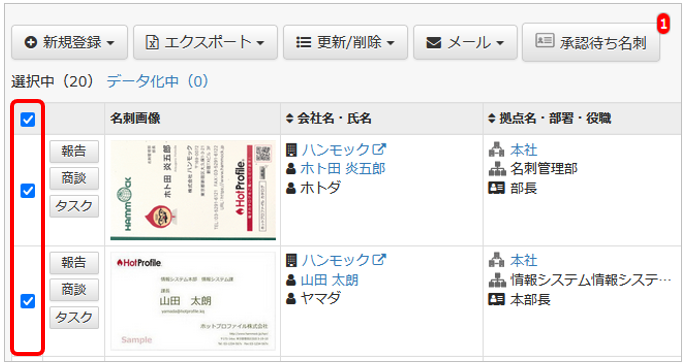Open the 更新/削除 dropdown menu
This screenshot has height=363, width=685.
[x=345, y=42]
